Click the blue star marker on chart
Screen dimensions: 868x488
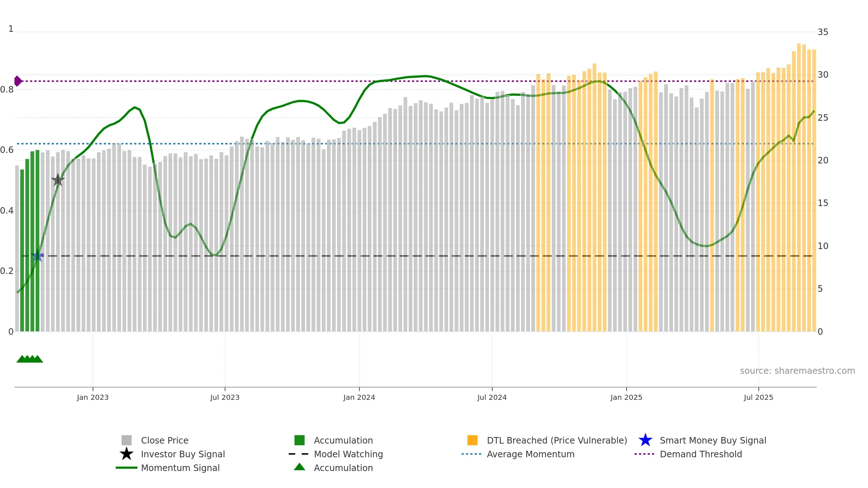point(37,256)
